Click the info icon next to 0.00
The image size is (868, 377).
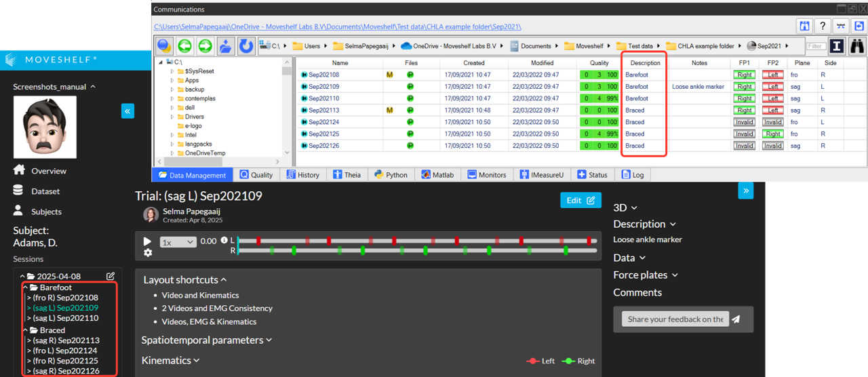tap(224, 241)
